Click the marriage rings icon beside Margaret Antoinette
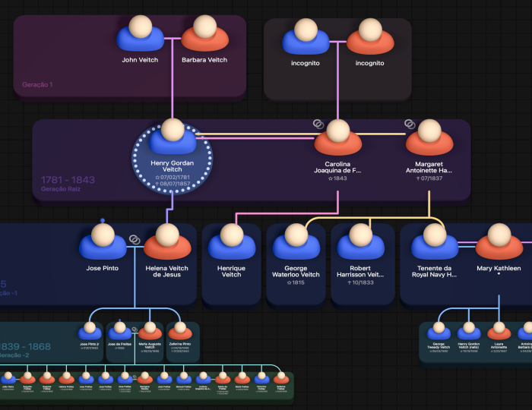The width and height of the screenshot is (532, 410). (410, 125)
